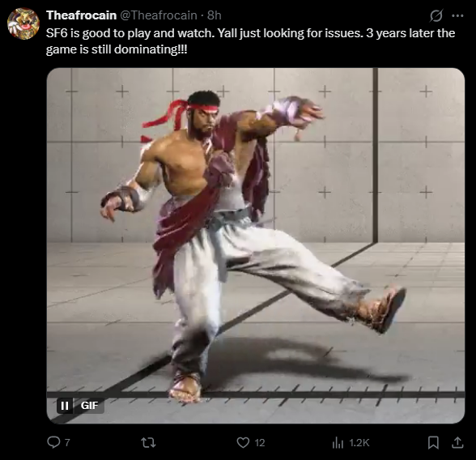Open the more options ellipsis menu
This screenshot has height=460, width=476.
tap(457, 15)
